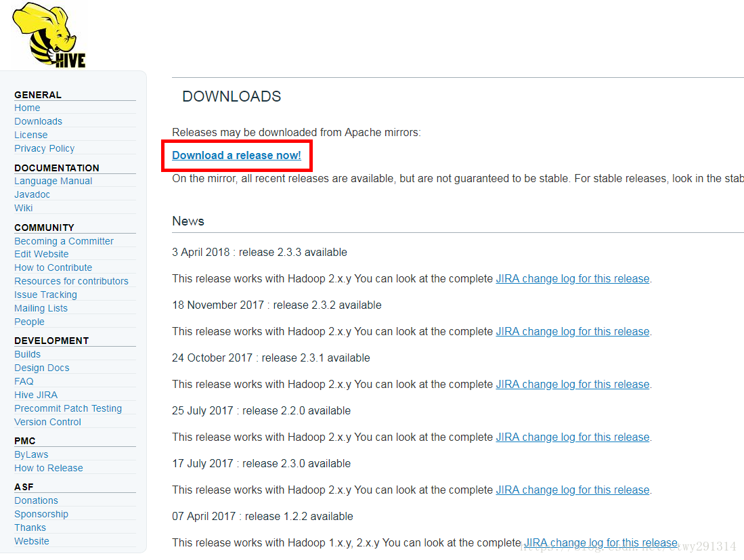Open How to Contribute
Image resolution: width=744 pixels, height=560 pixels.
53,267
